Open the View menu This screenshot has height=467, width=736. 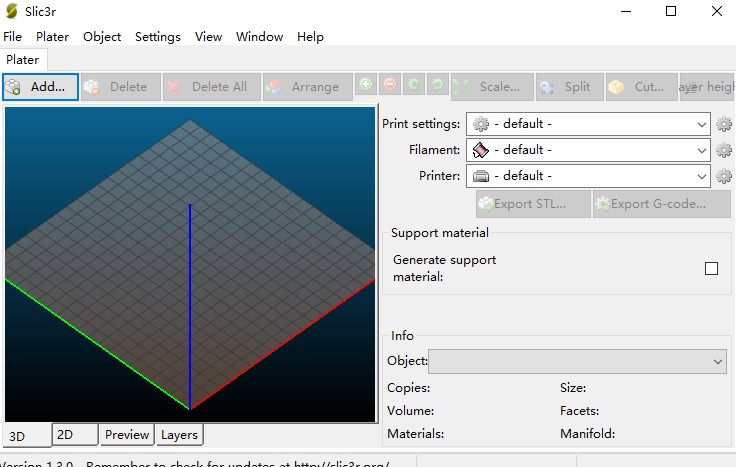click(x=208, y=37)
